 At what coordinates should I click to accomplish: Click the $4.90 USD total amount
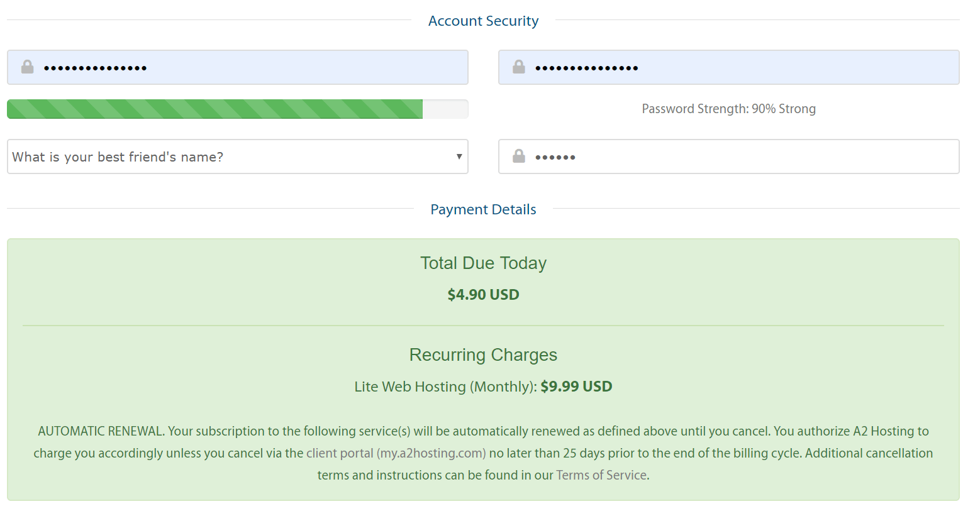coord(483,295)
